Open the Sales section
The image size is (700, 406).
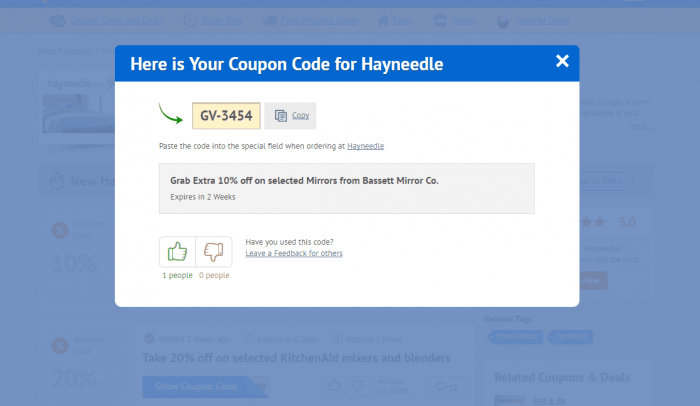point(402,21)
